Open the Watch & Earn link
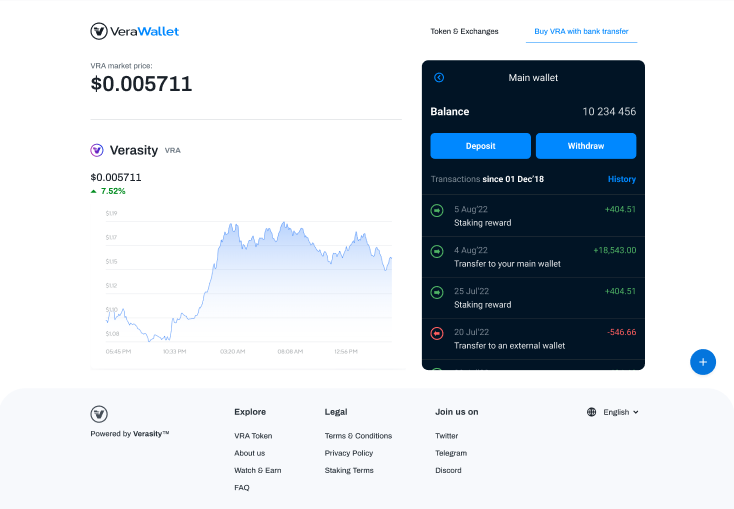The width and height of the screenshot is (734, 509). point(258,470)
